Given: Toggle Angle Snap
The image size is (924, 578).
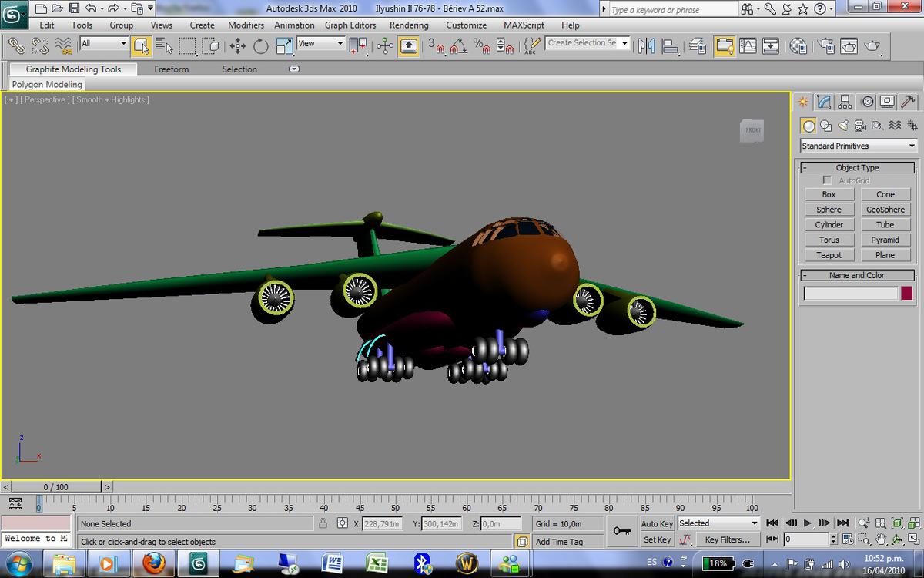Looking at the screenshot, I should [459, 46].
